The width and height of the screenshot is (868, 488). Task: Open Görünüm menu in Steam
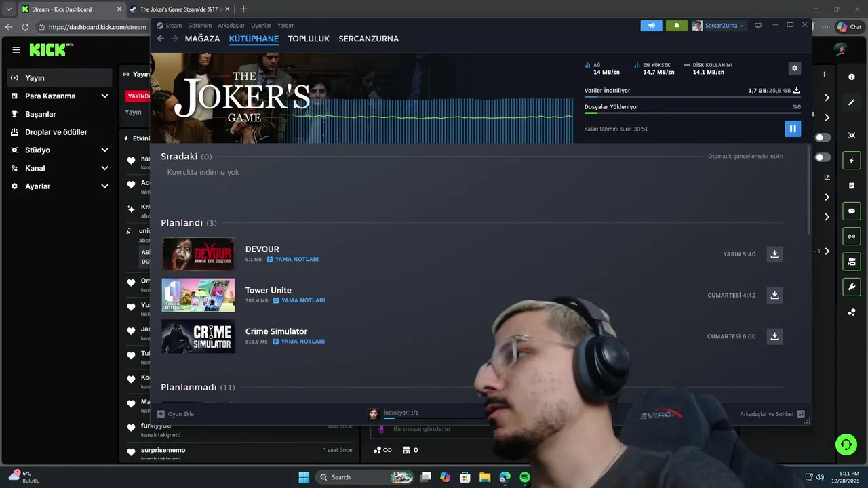point(200,26)
